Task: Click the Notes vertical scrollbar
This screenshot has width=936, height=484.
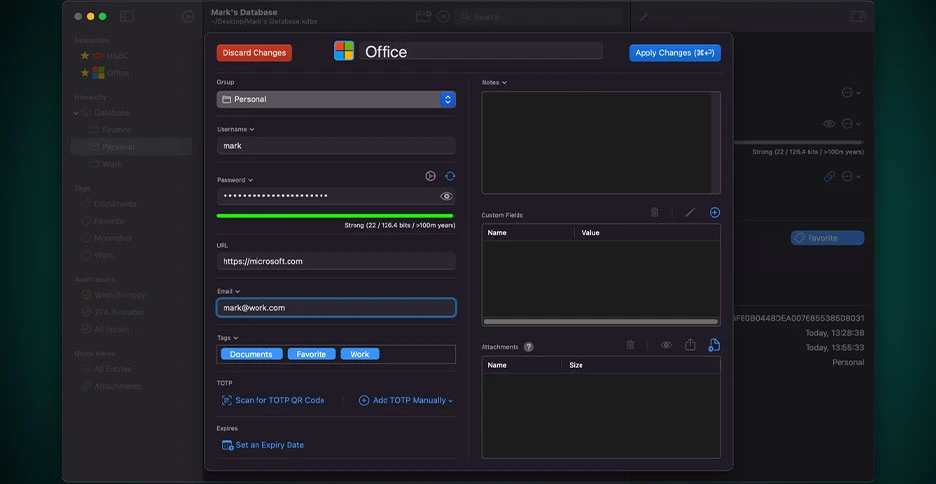Action: pos(716,143)
